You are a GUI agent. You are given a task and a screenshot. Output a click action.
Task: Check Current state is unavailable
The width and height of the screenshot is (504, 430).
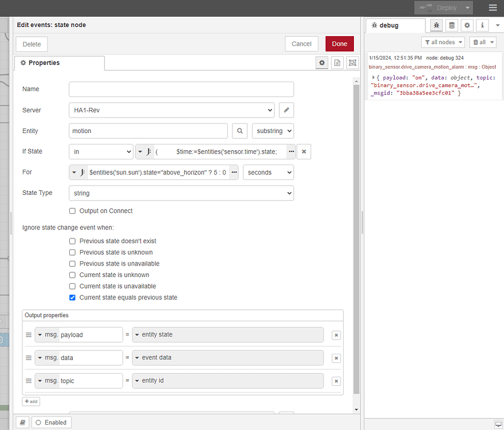72,286
